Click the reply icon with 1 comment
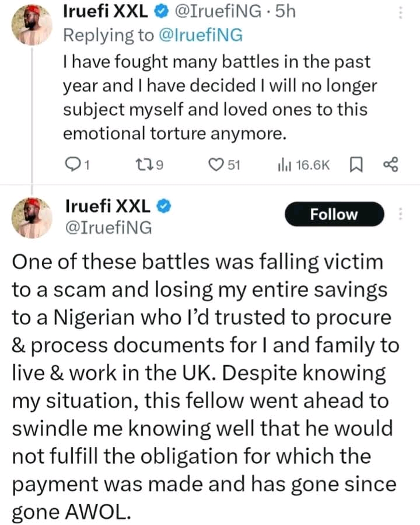 pyautogui.click(x=72, y=166)
